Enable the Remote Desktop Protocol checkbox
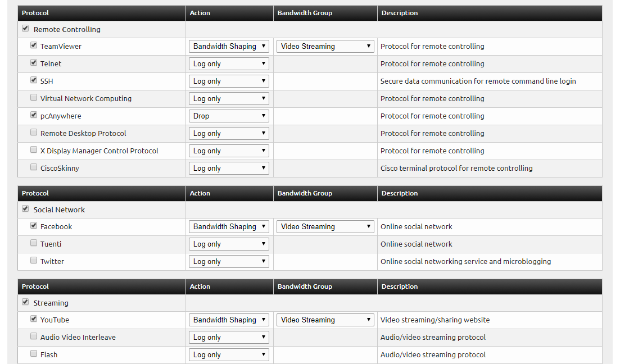 [34, 133]
